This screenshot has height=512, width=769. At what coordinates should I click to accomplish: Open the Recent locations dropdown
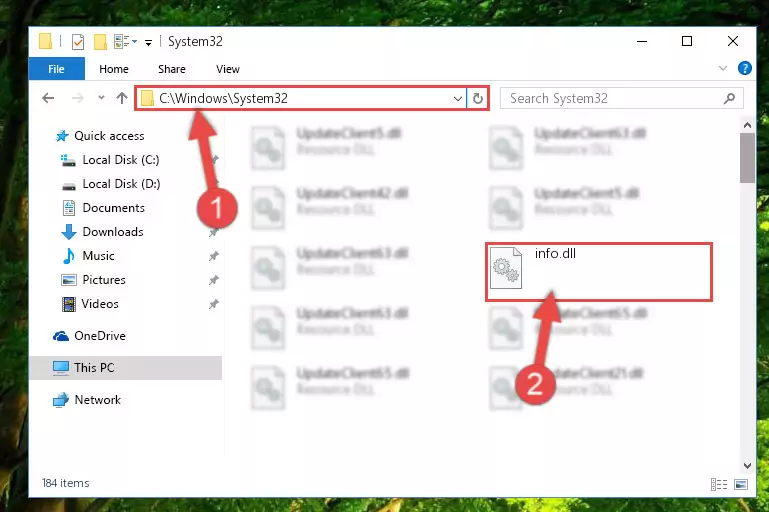tap(101, 98)
